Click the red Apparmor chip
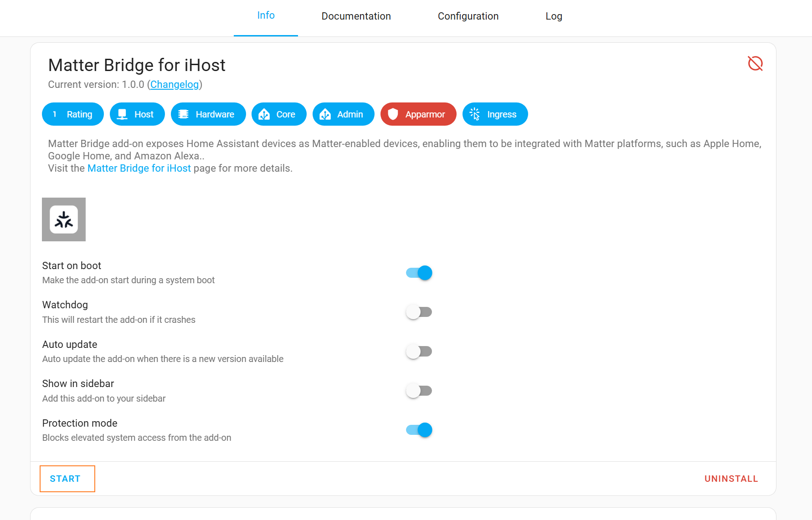The image size is (812, 520). pyautogui.click(x=418, y=114)
